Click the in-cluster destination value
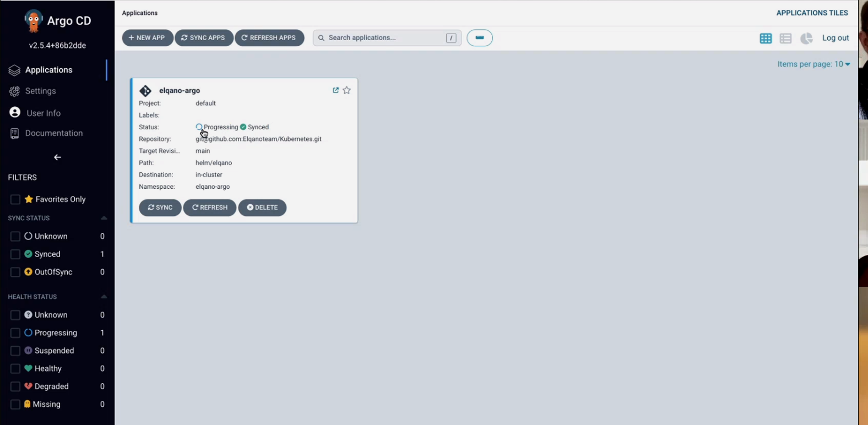 (209, 175)
